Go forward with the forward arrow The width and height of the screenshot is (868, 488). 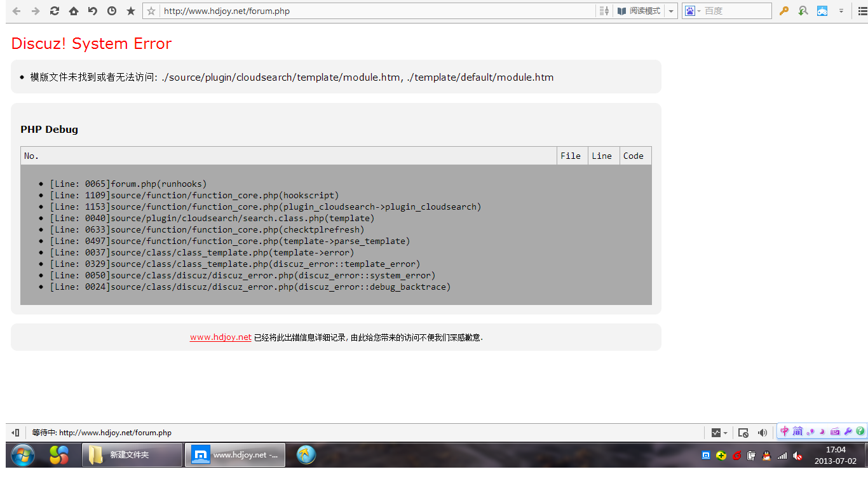tap(36, 11)
